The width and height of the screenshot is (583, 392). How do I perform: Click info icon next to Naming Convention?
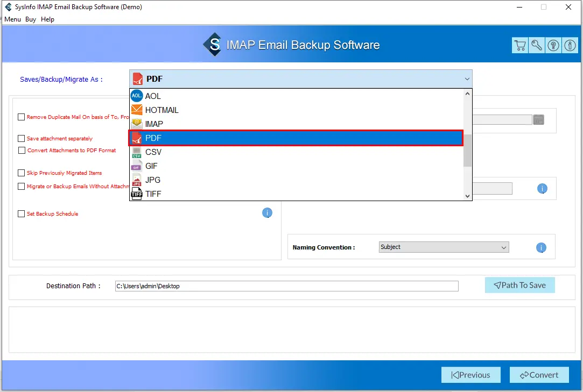[542, 248]
